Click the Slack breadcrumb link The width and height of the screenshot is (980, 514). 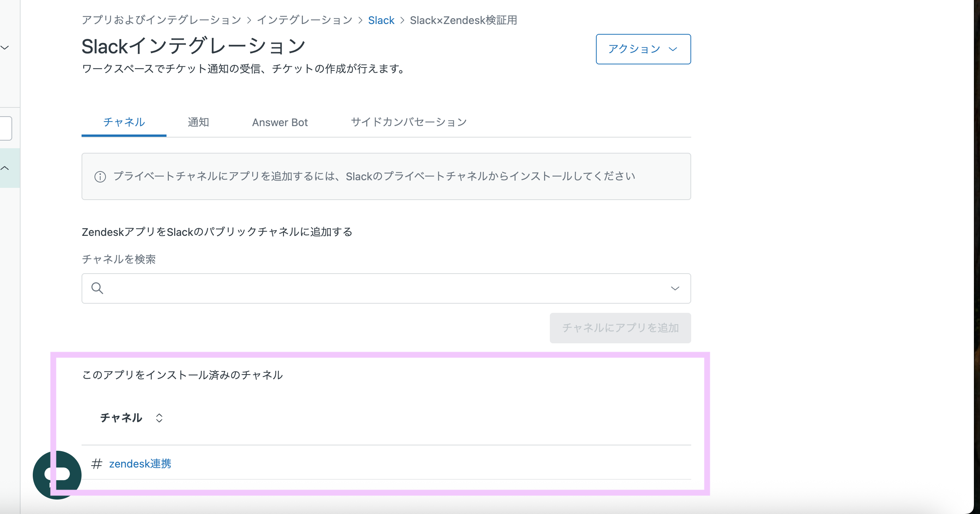(381, 20)
